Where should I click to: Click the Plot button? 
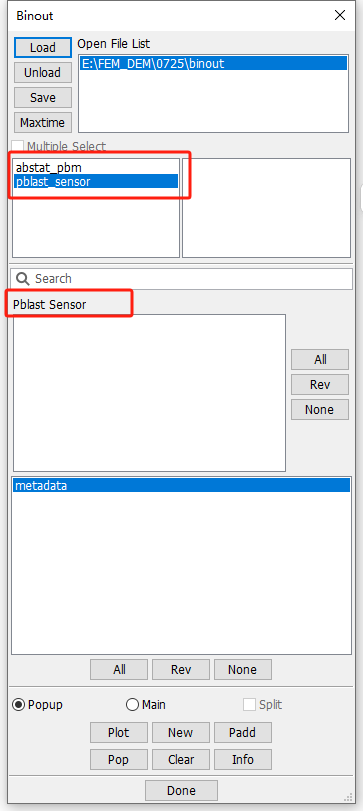point(119,732)
